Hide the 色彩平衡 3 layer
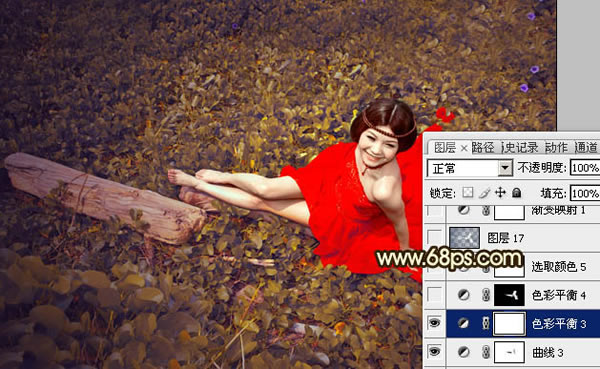The width and height of the screenshot is (600, 369). [434, 323]
